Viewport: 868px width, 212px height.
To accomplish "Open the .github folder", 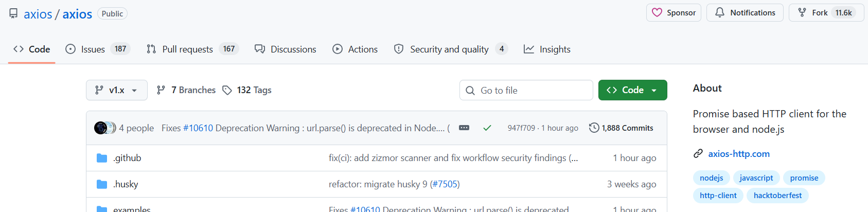I will [x=127, y=158].
